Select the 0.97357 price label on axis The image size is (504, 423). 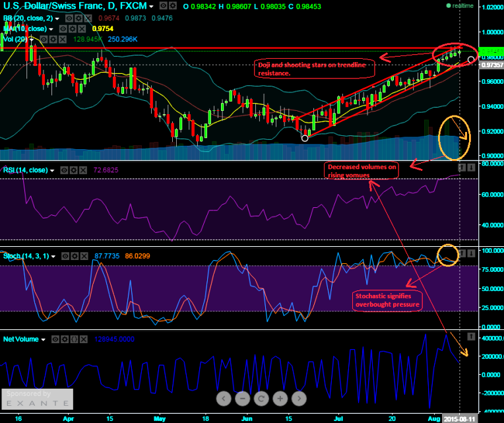(x=491, y=65)
